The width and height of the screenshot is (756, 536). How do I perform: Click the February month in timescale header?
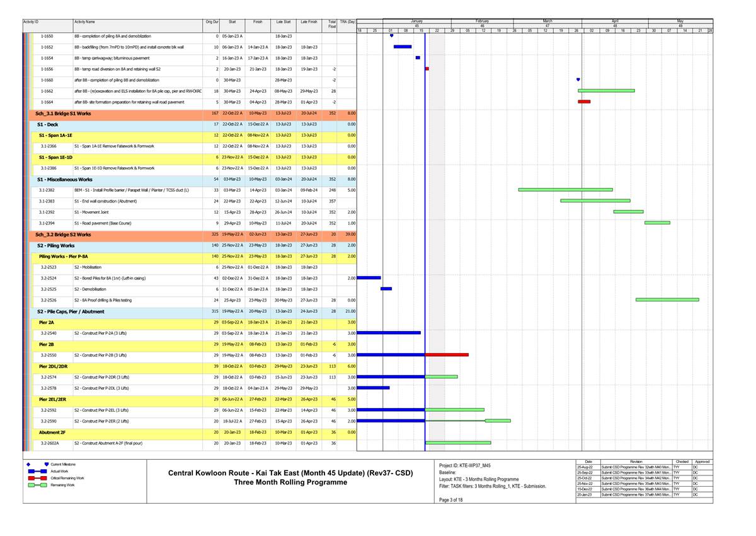[x=483, y=21]
